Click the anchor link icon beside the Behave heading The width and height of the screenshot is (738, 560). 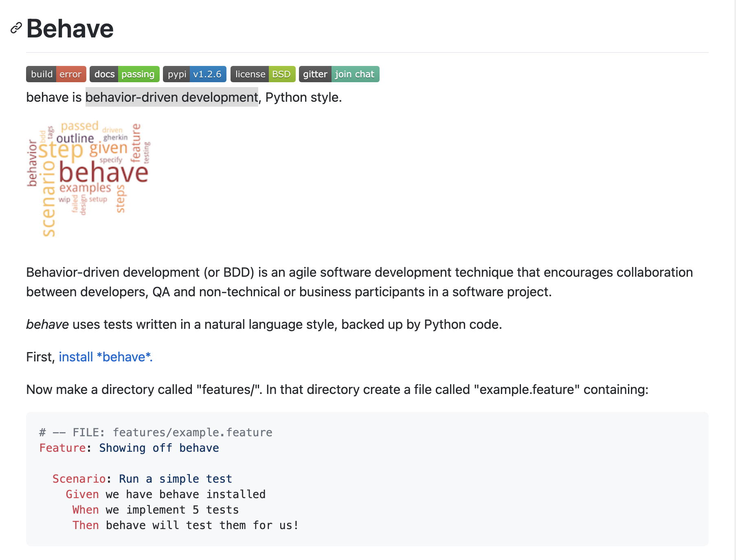pos(16,28)
